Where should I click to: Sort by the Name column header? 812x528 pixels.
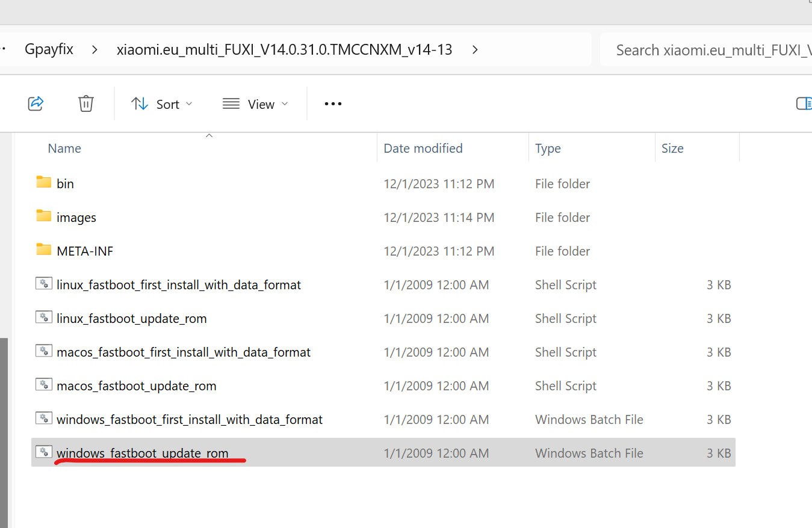(64, 149)
